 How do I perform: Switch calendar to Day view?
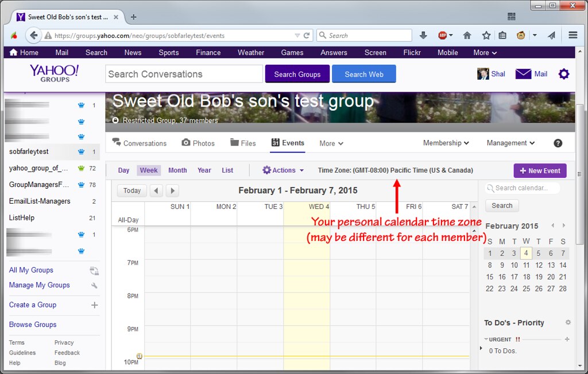[123, 170]
